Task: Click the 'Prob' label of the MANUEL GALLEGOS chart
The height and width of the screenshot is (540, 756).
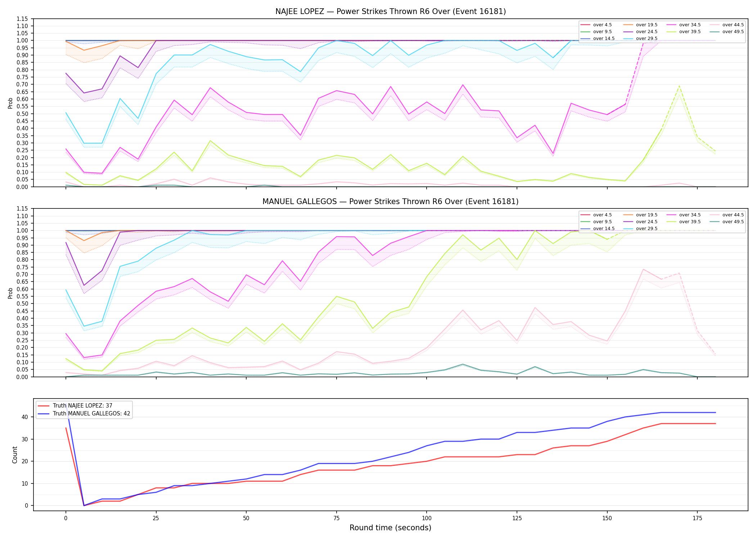Action: point(10,293)
